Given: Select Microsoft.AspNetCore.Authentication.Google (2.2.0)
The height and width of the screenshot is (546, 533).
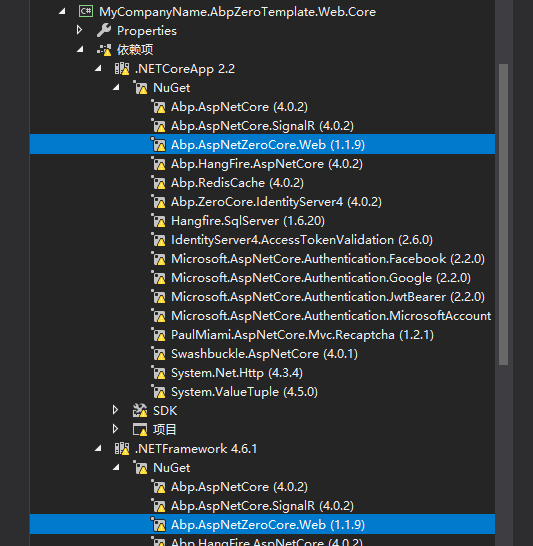Looking at the screenshot, I should coord(321,278).
